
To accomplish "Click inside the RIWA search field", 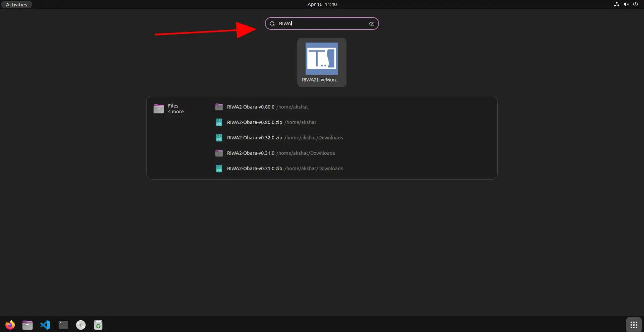I will pos(321,23).
